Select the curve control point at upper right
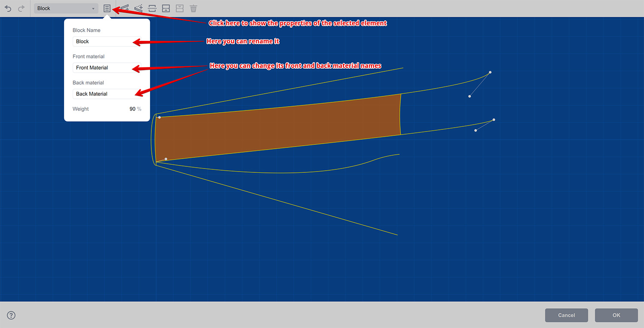Image resolution: width=644 pixels, height=328 pixels. pyautogui.click(x=490, y=72)
